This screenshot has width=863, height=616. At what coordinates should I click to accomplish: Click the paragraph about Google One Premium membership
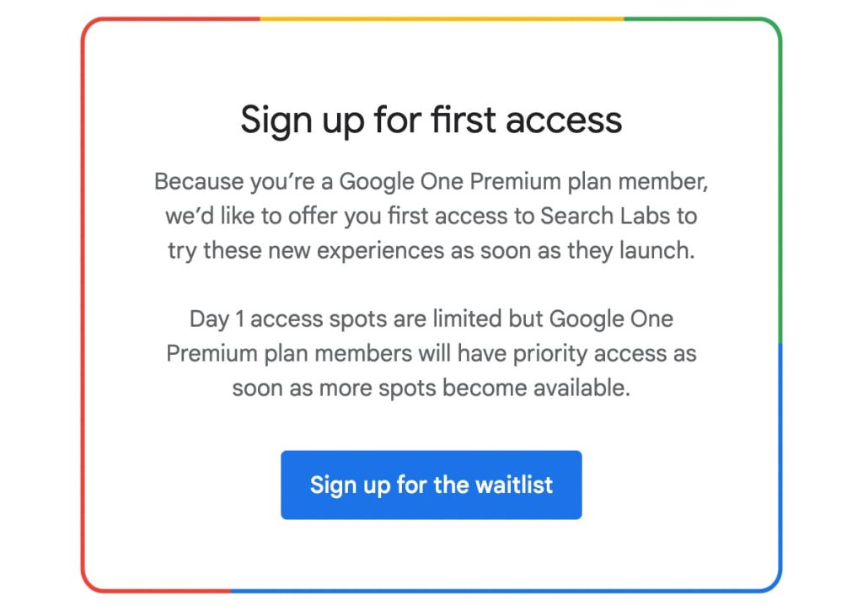click(431, 216)
